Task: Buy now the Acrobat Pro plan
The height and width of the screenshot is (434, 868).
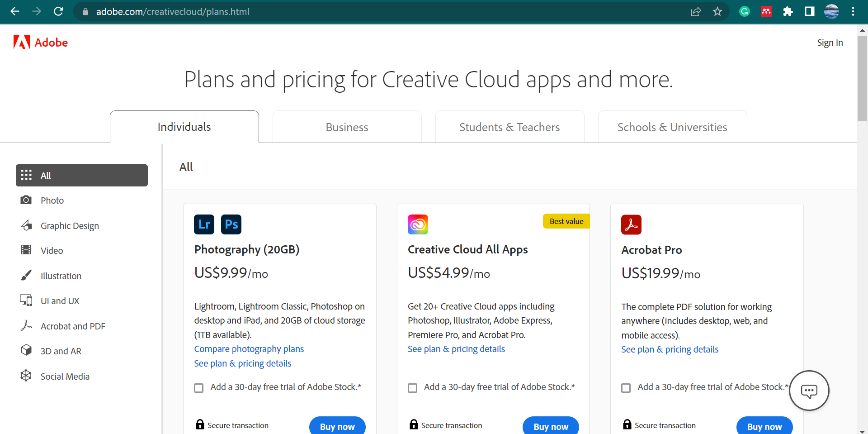Action: point(764,426)
